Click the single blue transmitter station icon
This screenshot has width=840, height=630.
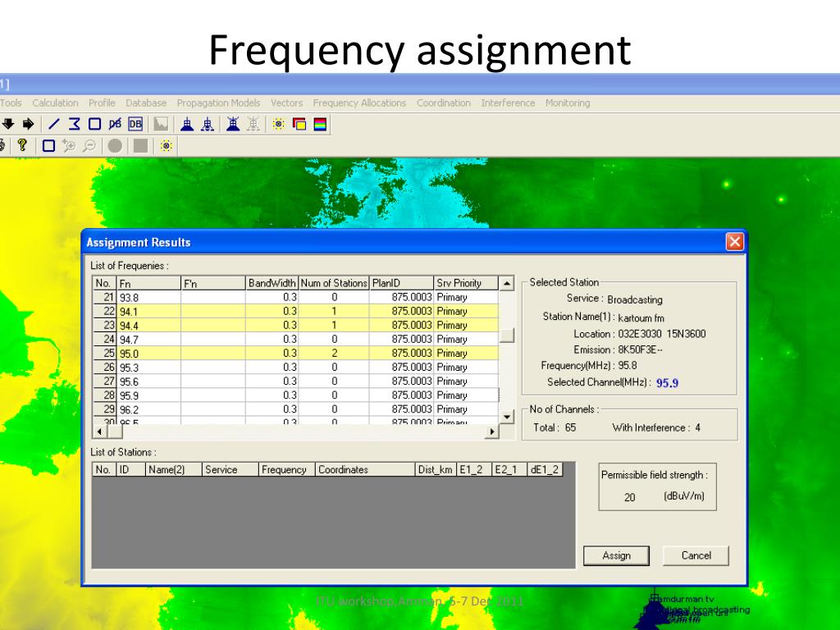[186, 125]
